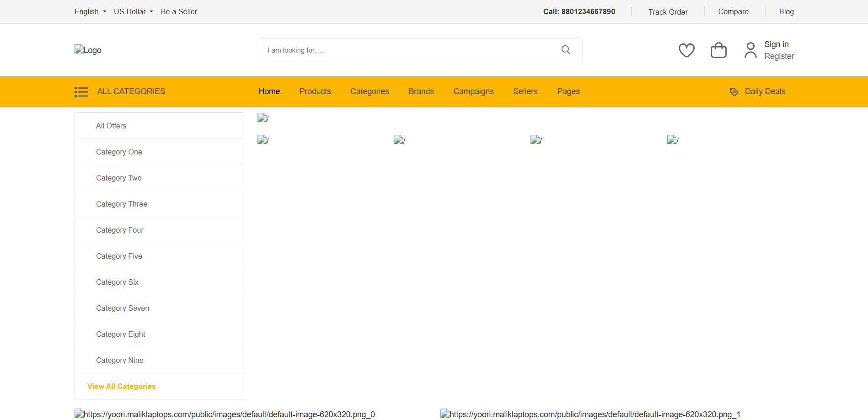Viewport: 868px width, 420px height.
Task: Open the Brands menu item
Action: 421,91
